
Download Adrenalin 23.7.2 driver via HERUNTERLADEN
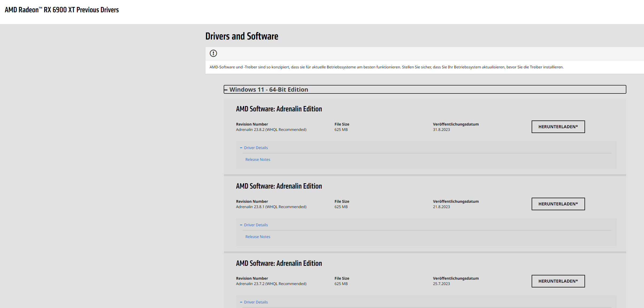[x=558, y=281]
